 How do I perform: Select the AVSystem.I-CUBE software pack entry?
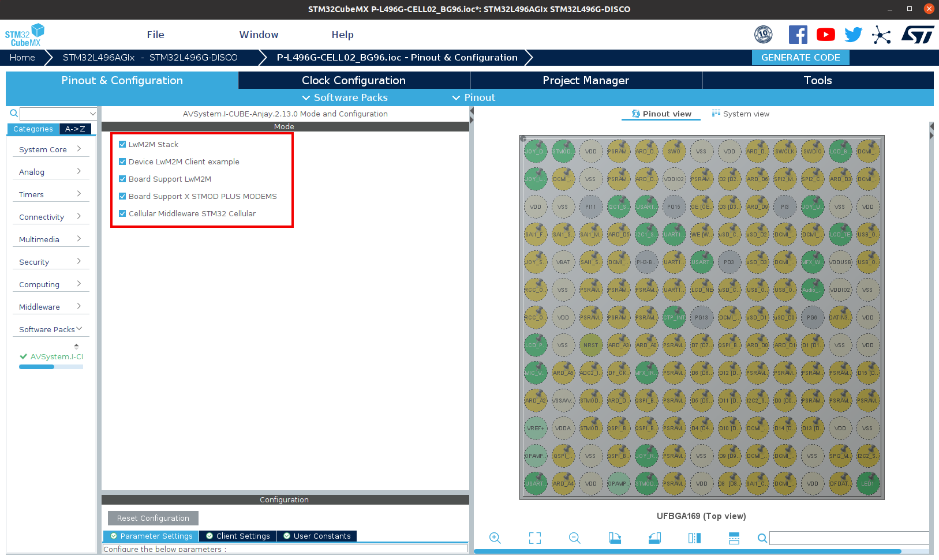(52, 356)
